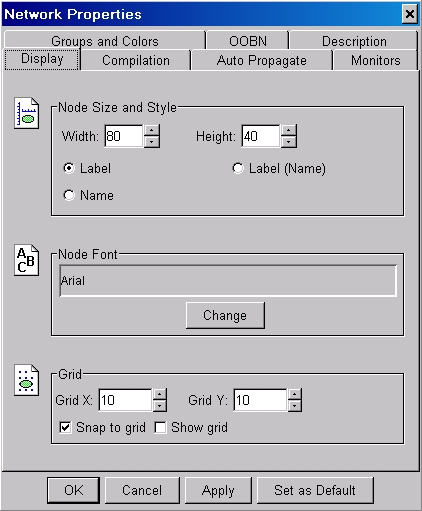This screenshot has width=422, height=511.
Task: Click the Node Size and Style icon
Action: (x=26, y=113)
